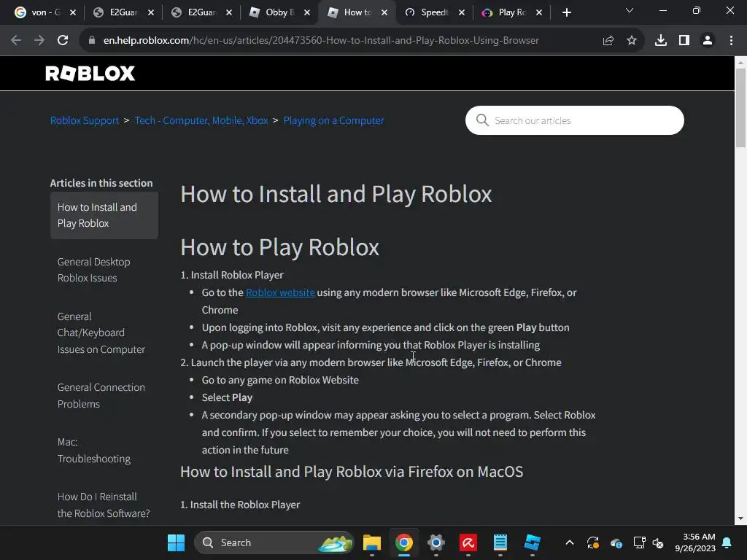
Task: Open the Windows Start menu
Action: (x=176, y=542)
